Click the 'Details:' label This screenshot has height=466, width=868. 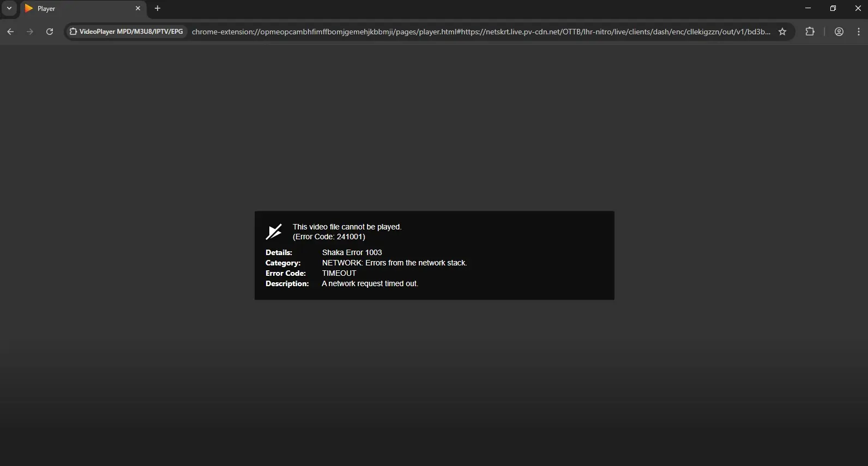point(279,252)
